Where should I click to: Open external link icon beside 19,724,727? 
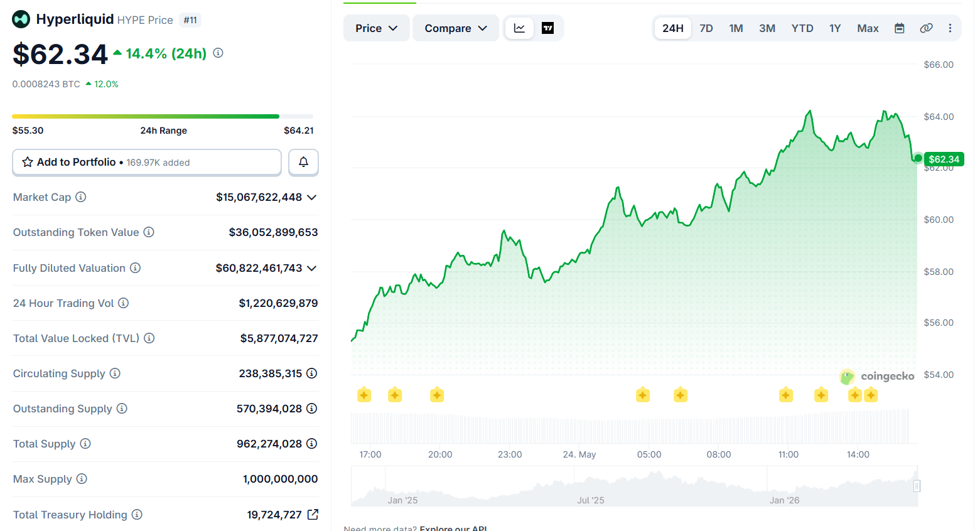(x=313, y=515)
